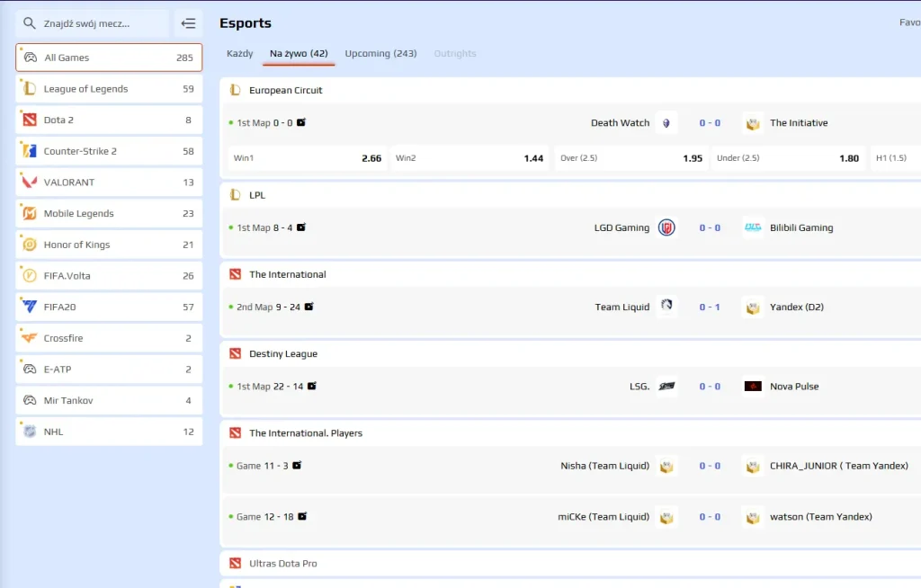Click Yandex (D2) team name
This screenshot has width=921, height=588.
click(797, 307)
